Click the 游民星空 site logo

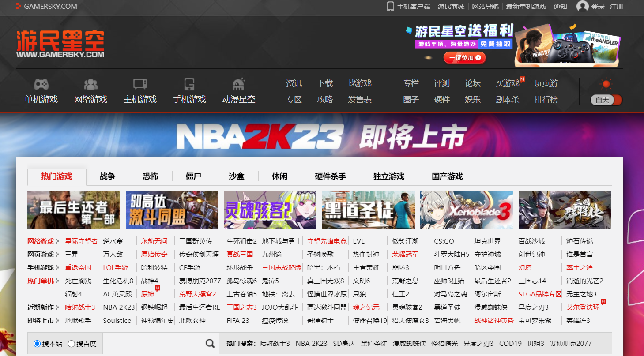[x=60, y=44]
